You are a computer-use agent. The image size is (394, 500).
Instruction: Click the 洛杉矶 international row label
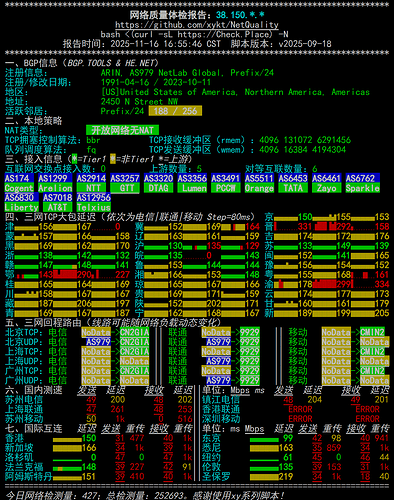tap(19, 457)
